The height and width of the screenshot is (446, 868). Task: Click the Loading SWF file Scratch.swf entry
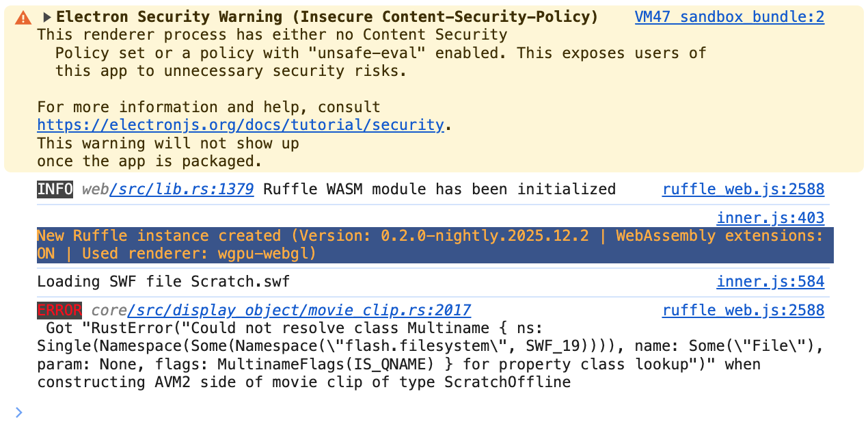[x=163, y=282]
